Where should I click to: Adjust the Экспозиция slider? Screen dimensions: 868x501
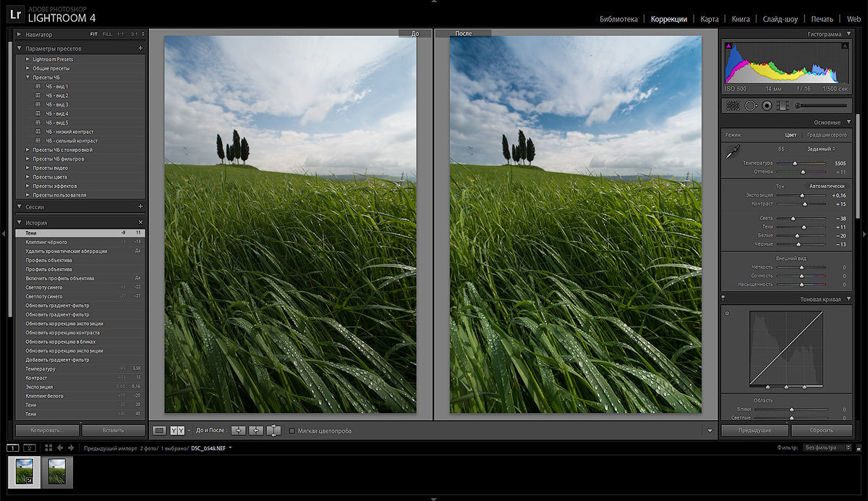(801, 195)
